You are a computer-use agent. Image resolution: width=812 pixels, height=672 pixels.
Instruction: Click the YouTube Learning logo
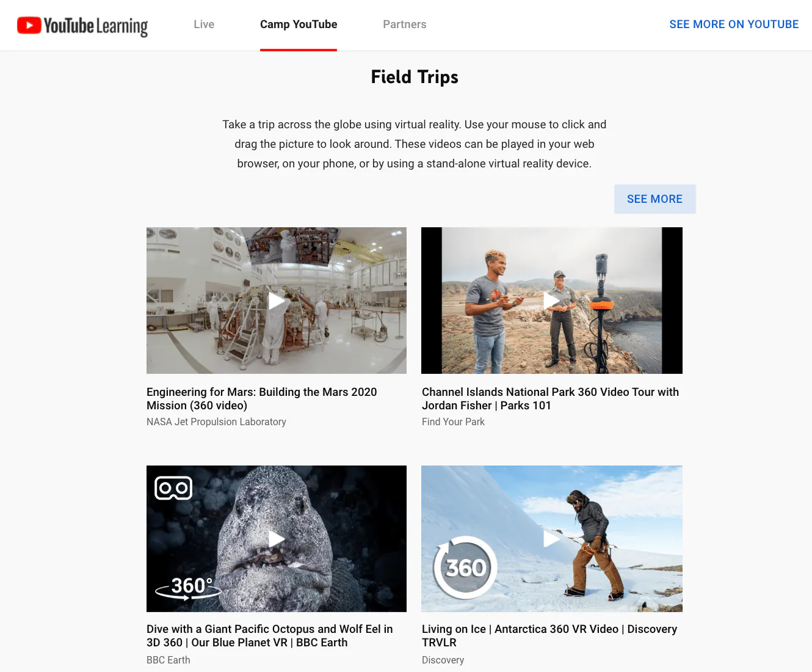[82, 26]
